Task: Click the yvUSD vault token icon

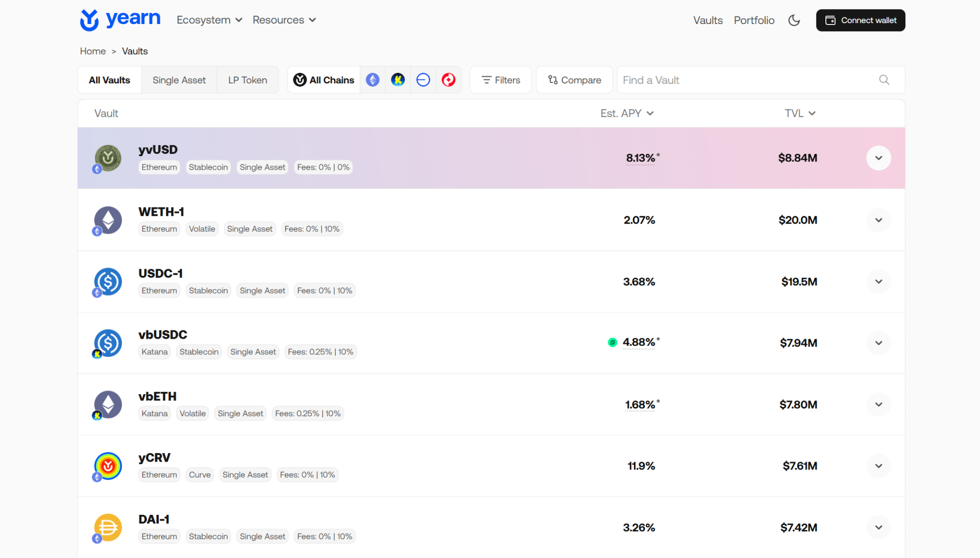Action: pyautogui.click(x=108, y=158)
